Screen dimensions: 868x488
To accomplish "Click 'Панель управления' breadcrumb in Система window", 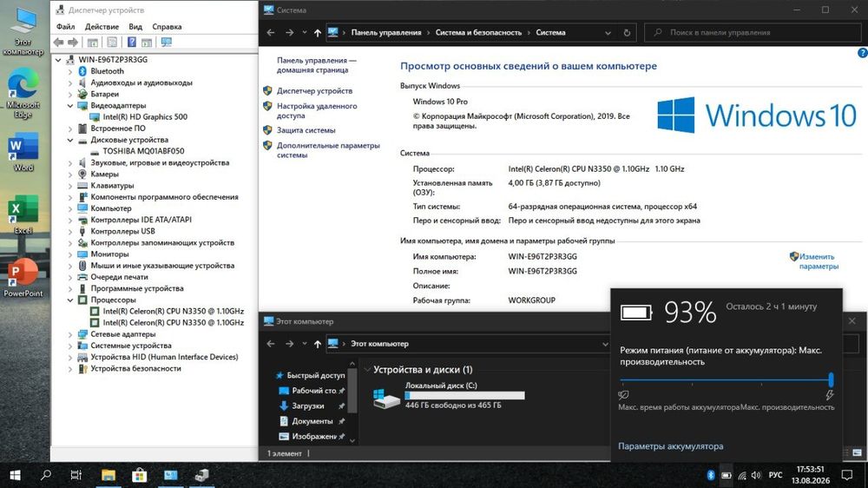I will click(386, 33).
